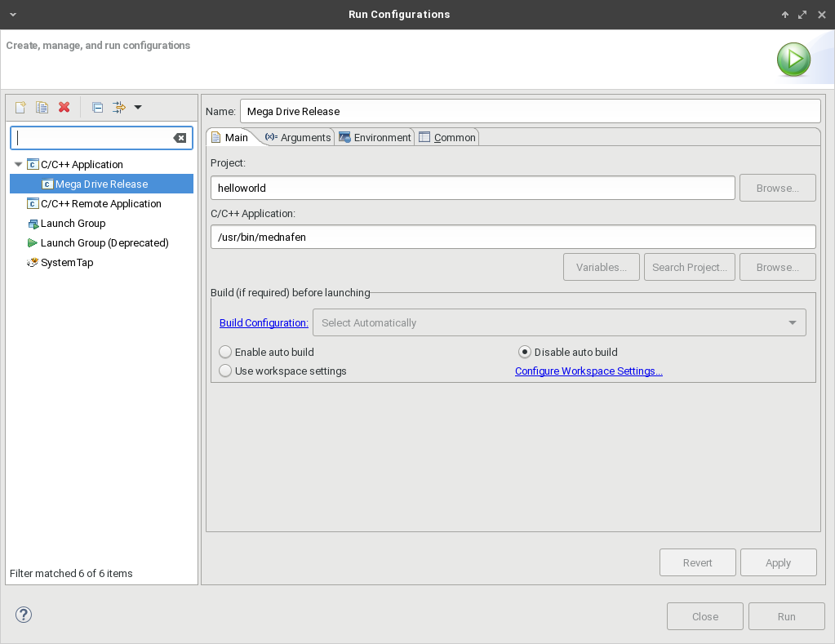Click the Build Configuration link
This screenshot has width=835, height=644.
(x=264, y=322)
